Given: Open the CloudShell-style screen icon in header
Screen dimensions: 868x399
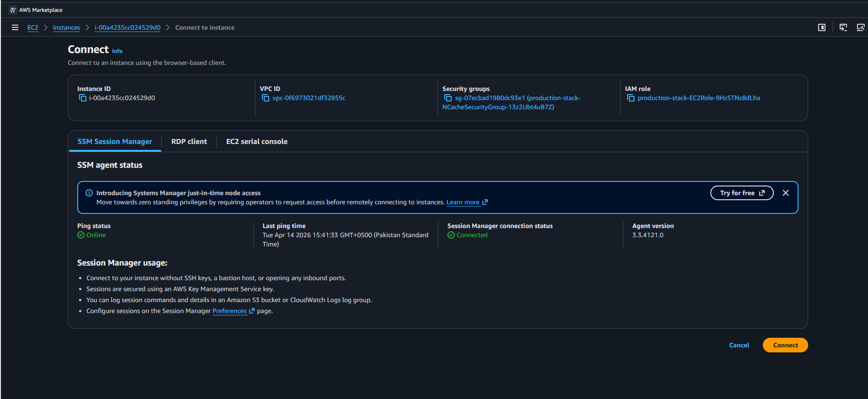Looking at the screenshot, I should pos(843,27).
